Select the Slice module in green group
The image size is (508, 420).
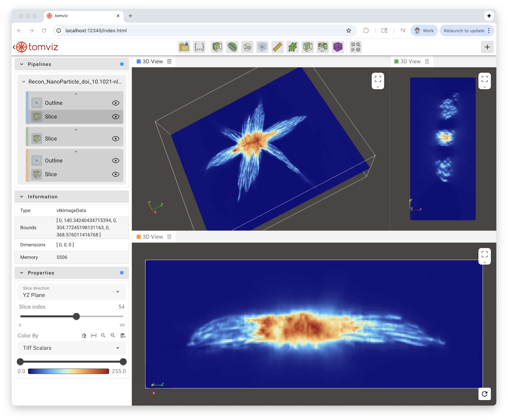tap(76, 139)
